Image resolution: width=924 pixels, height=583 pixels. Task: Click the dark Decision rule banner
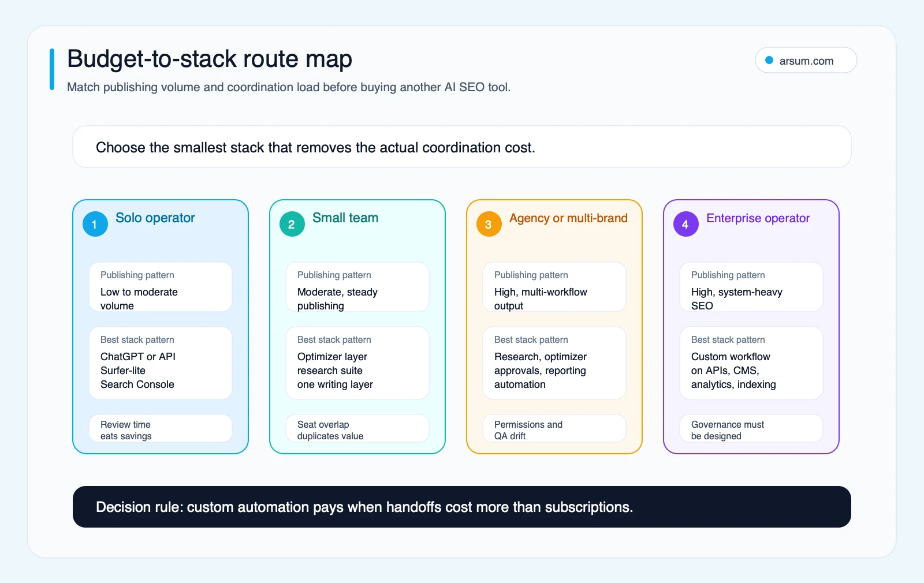462,507
